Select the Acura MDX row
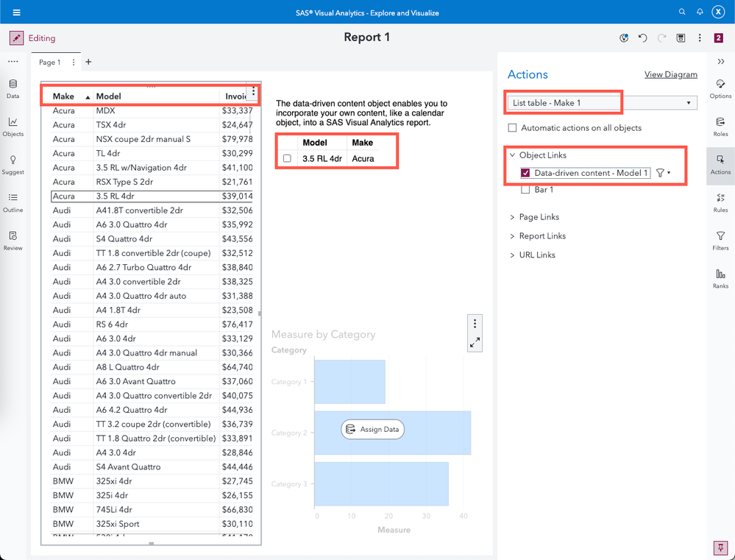The image size is (735, 560). tap(152, 110)
